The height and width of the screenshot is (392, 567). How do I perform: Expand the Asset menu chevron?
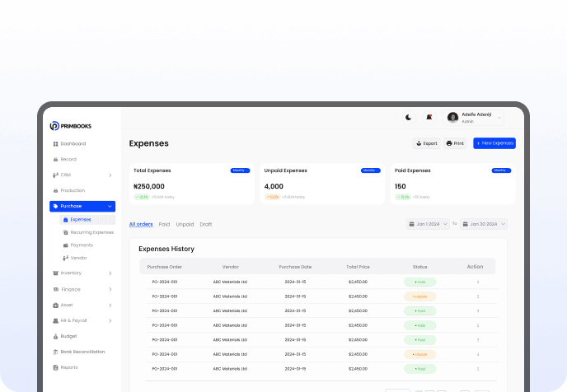click(x=110, y=306)
